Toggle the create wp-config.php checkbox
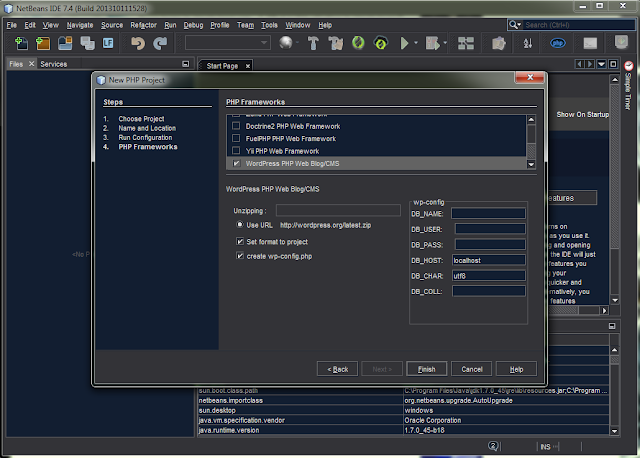 pos(240,256)
